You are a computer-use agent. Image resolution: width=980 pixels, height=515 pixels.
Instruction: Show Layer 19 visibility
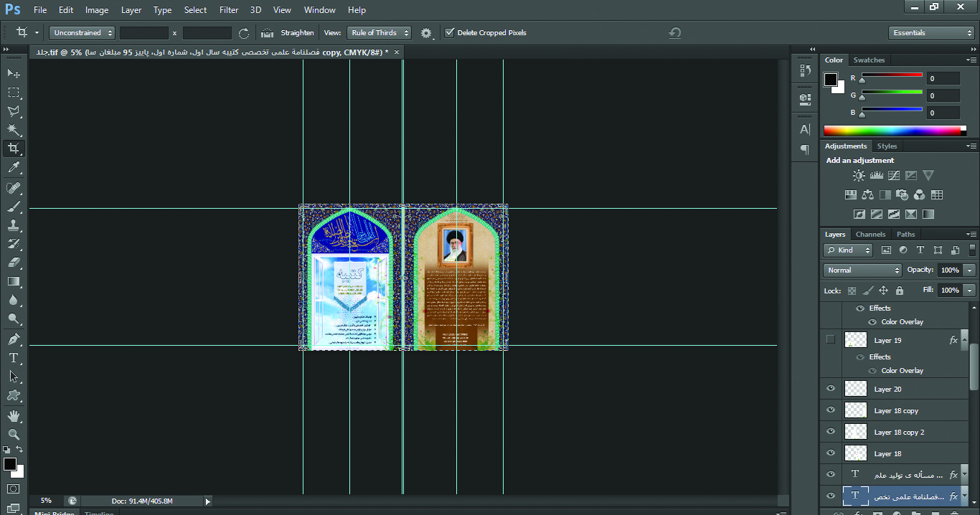[831, 340]
